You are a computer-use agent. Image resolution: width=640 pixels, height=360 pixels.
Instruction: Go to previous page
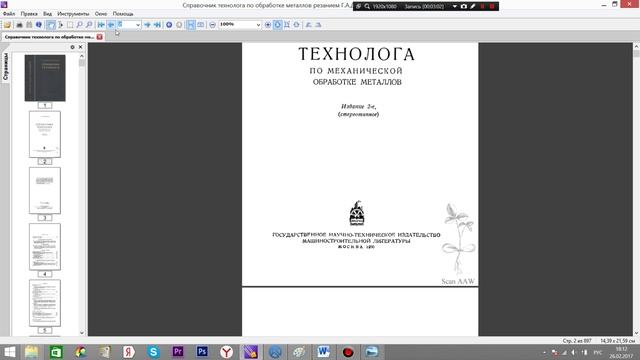(x=111, y=25)
